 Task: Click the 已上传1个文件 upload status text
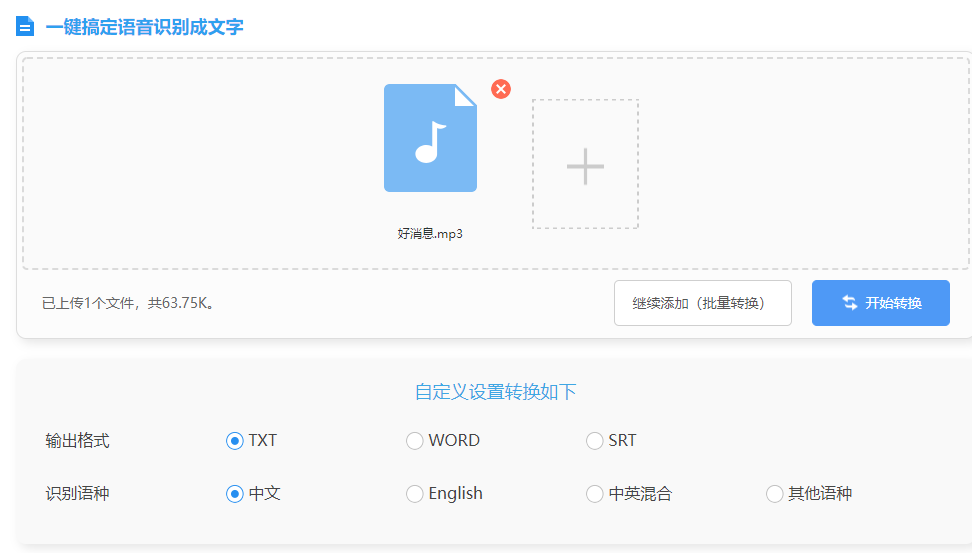(128, 303)
